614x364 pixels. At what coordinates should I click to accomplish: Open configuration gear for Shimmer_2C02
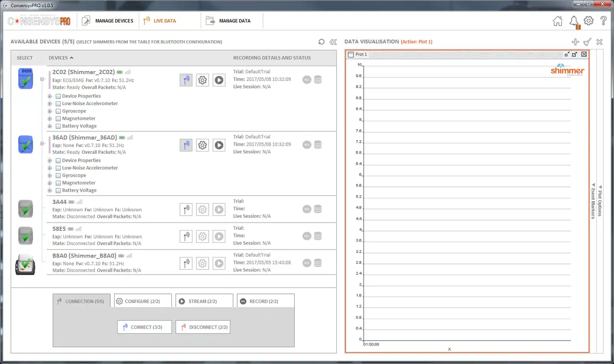tap(203, 80)
